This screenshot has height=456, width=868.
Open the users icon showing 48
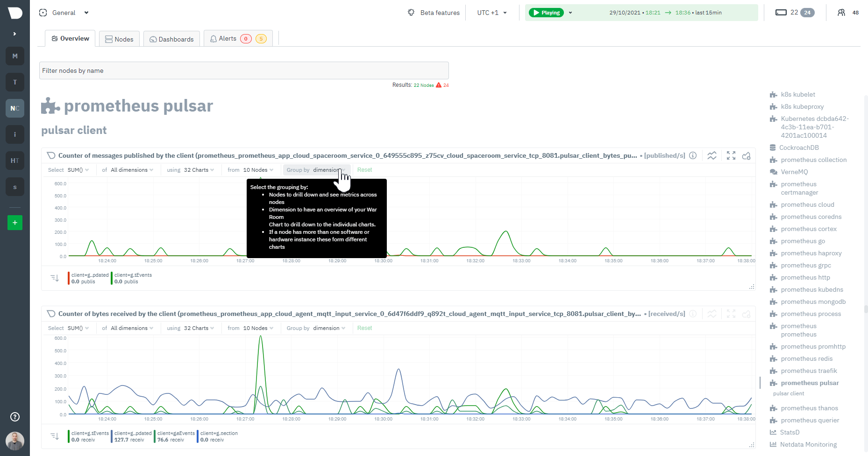coord(843,13)
